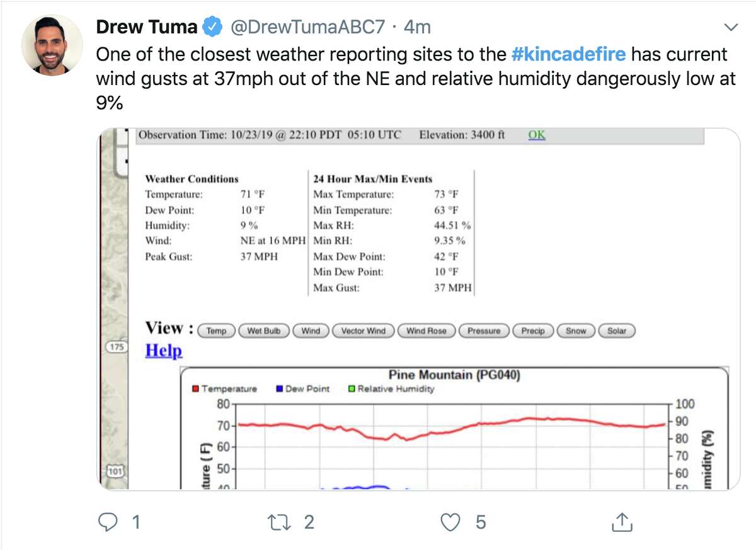Select the Temp view button

coord(216,331)
